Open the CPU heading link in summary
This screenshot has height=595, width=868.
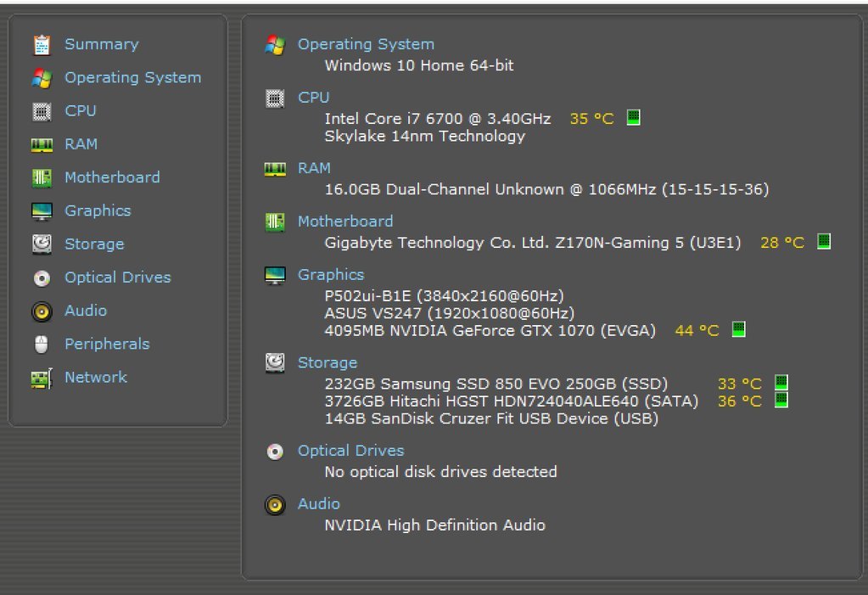tap(313, 98)
